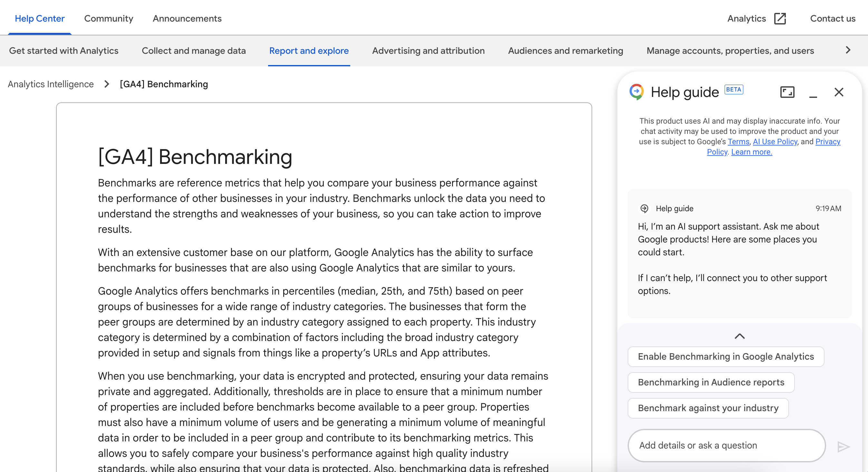Collapse the suggestion chips with up chevron
Screen dimensions: 868x472
coord(739,336)
